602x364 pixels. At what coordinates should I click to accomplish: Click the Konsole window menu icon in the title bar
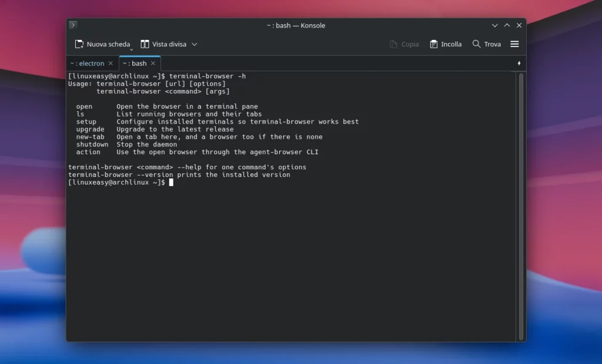coord(73,25)
